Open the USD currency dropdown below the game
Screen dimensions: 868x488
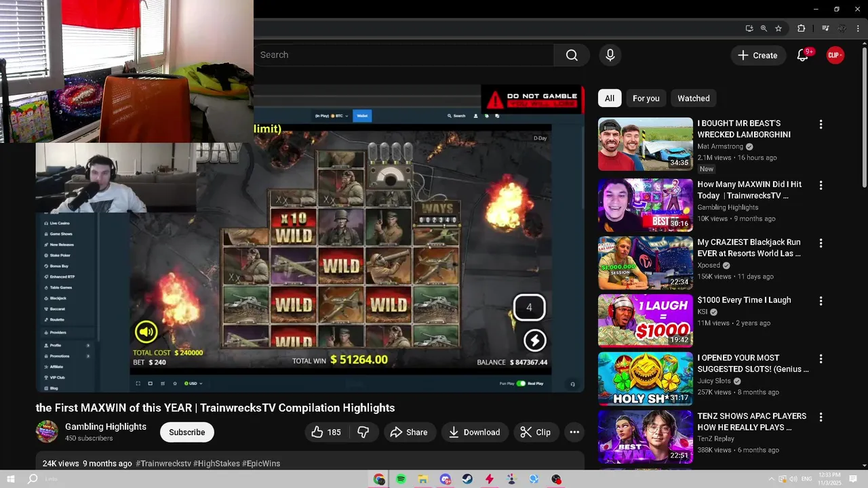193,384
